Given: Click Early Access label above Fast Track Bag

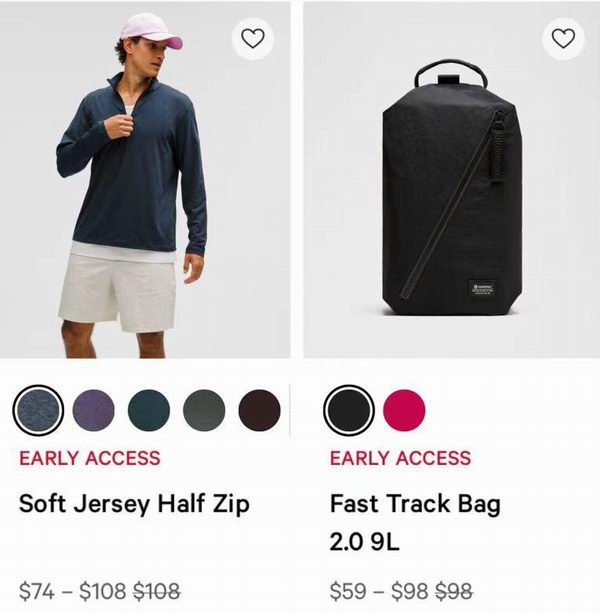Looking at the screenshot, I should 400,459.
